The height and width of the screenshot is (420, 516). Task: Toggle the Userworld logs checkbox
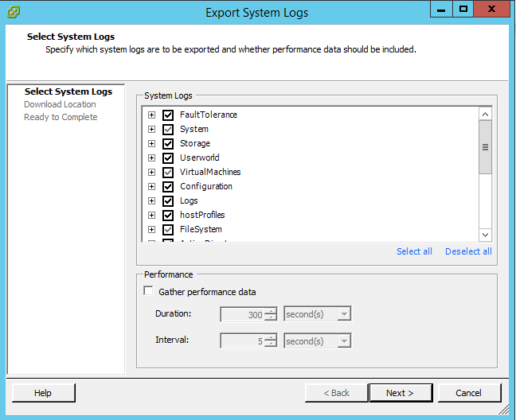click(x=168, y=157)
